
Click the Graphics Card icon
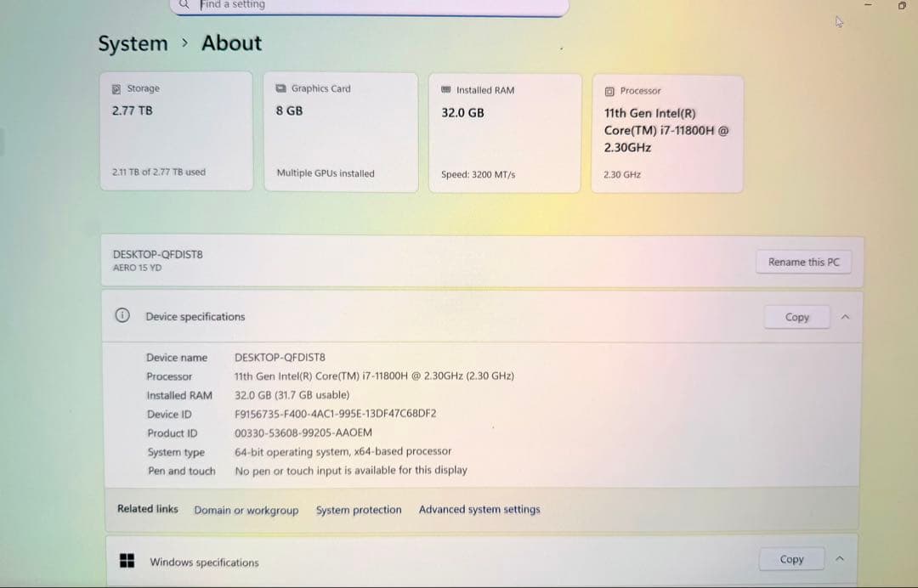tap(280, 88)
